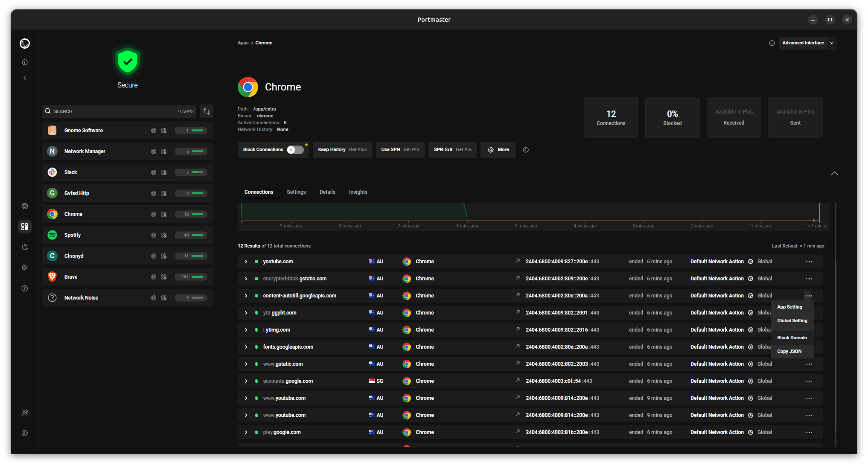This screenshot has height=466, width=868.
Task: Click the More button
Action: click(498, 150)
